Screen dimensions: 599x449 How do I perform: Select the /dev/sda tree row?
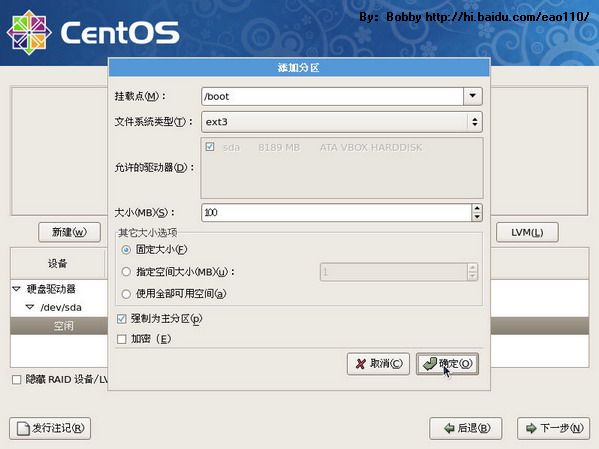[x=60, y=307]
